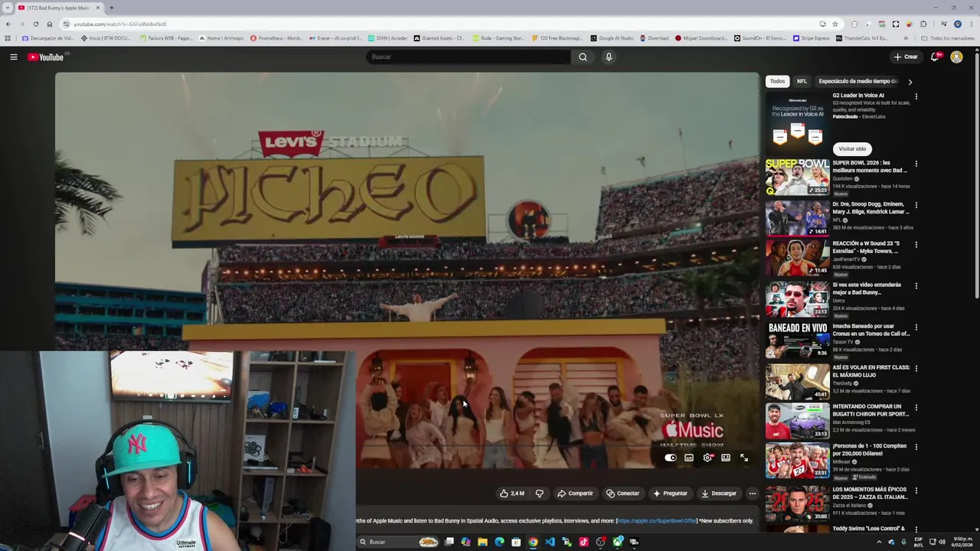Open options for G2 Leader ad
This screenshot has width=980, height=551.
coord(916,96)
